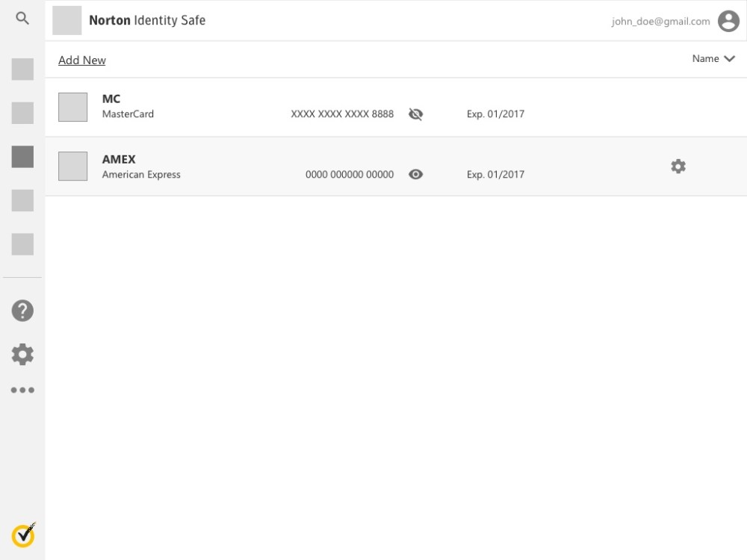Click the AMEX card thumbnail
Image resolution: width=747 pixels, height=560 pixels.
click(x=73, y=167)
